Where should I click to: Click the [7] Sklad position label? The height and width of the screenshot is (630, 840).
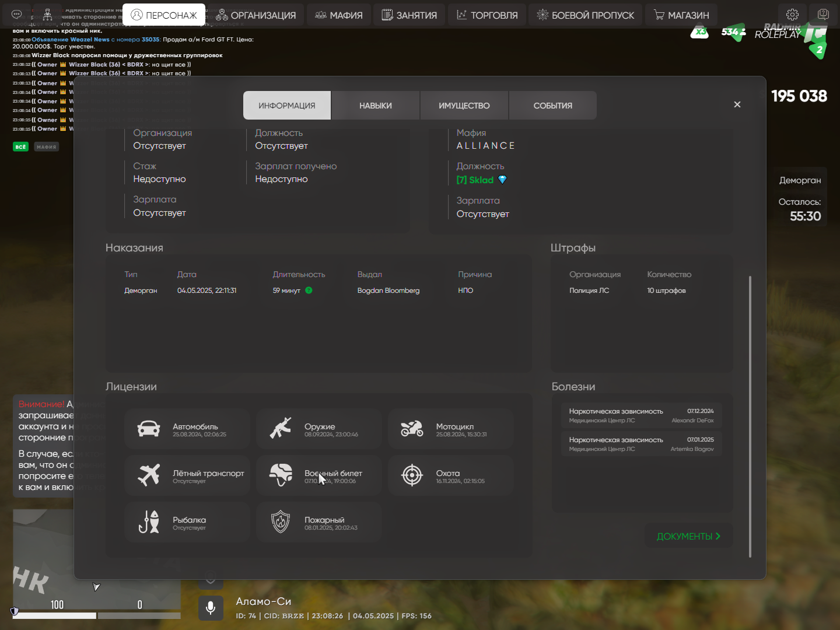coord(475,180)
